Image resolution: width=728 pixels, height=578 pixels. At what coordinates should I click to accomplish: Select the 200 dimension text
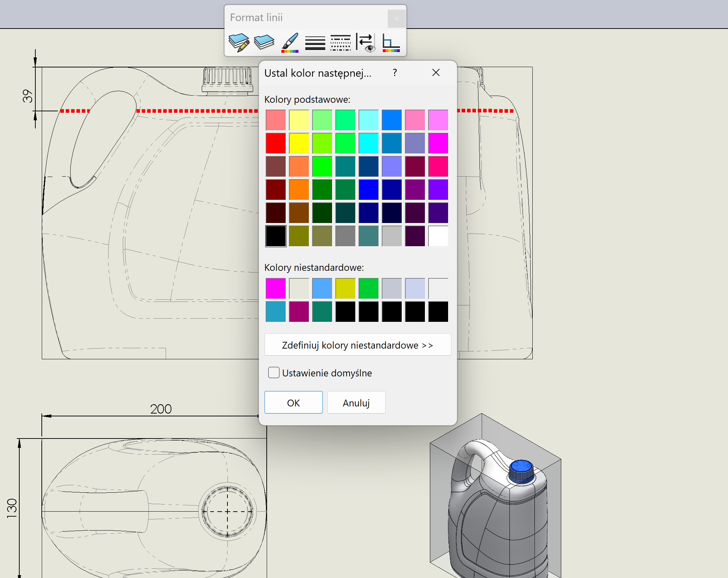coord(161,409)
